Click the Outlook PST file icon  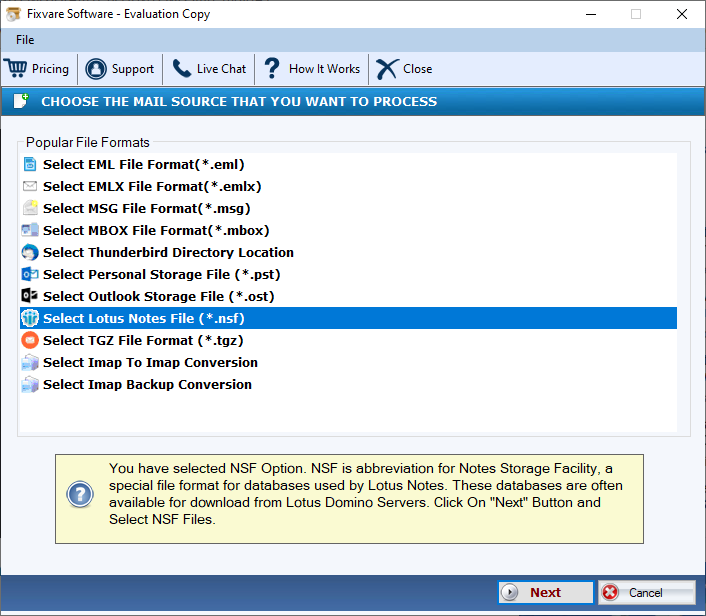point(30,274)
